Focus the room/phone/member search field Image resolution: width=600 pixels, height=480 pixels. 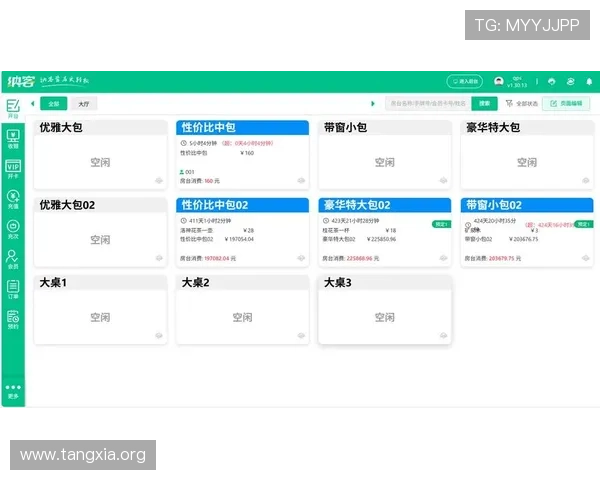click(x=428, y=103)
